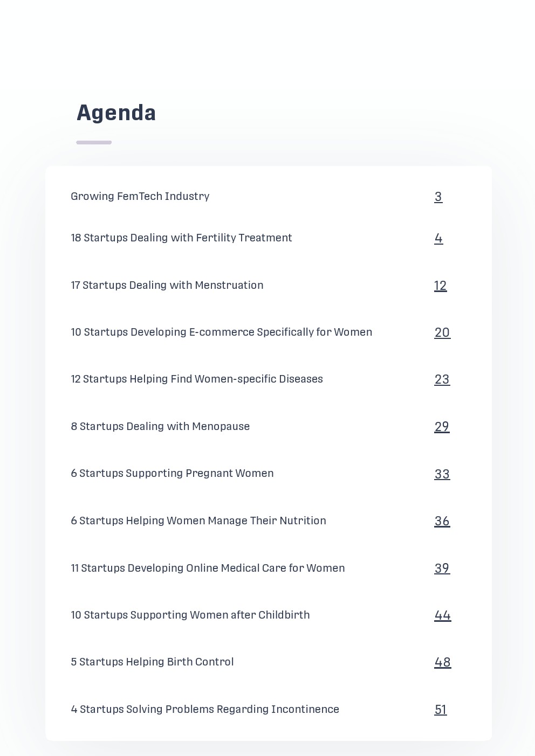Open page 23 link for Women-specific Diseases
Screen dimensions: 535x756
click(442, 380)
